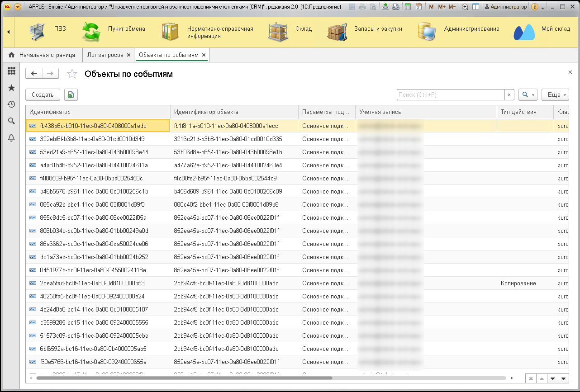This screenshot has width=580, height=392.
Task: Add this page to favorites star
Action: coord(71,74)
